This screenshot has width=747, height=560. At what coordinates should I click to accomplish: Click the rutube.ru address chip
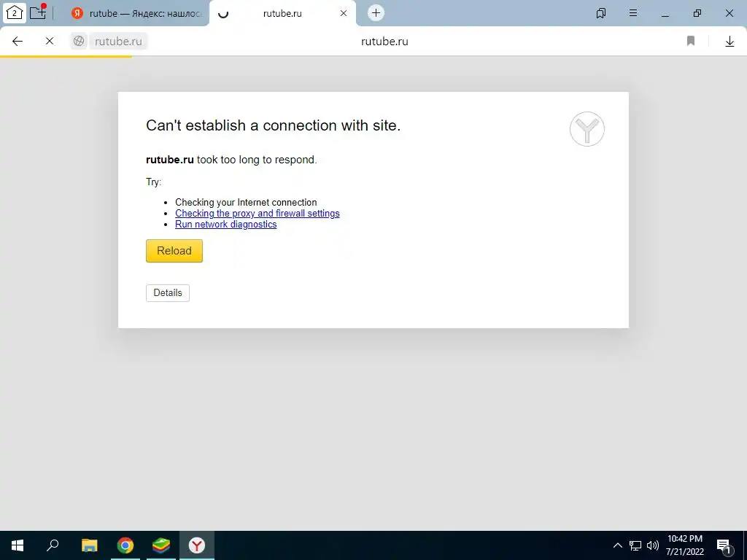click(x=118, y=41)
